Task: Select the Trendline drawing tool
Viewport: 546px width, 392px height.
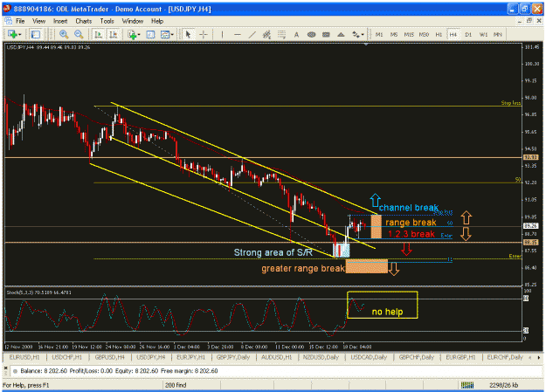Action: 252,34
